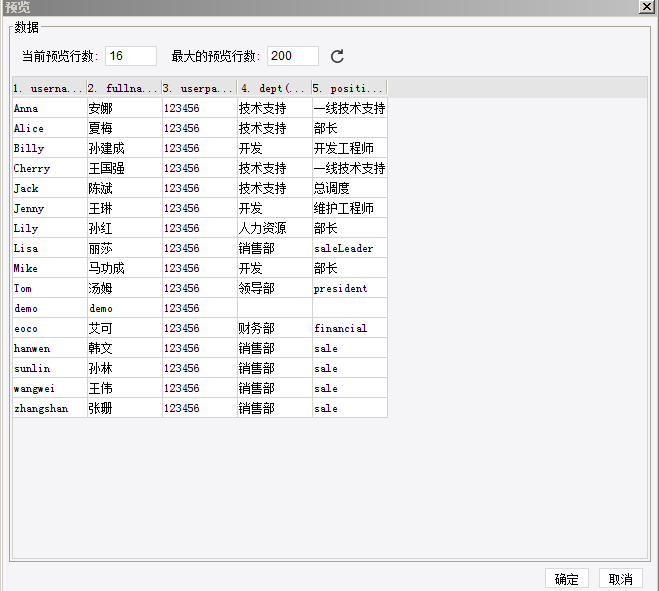Click the refresh preview icon
659x591 pixels.
pos(337,56)
